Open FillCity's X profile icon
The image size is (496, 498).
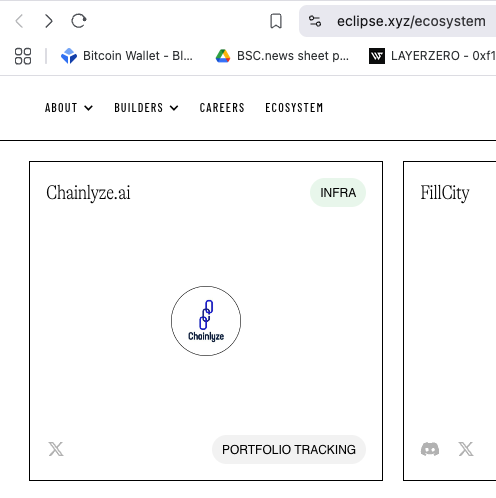[x=466, y=449]
